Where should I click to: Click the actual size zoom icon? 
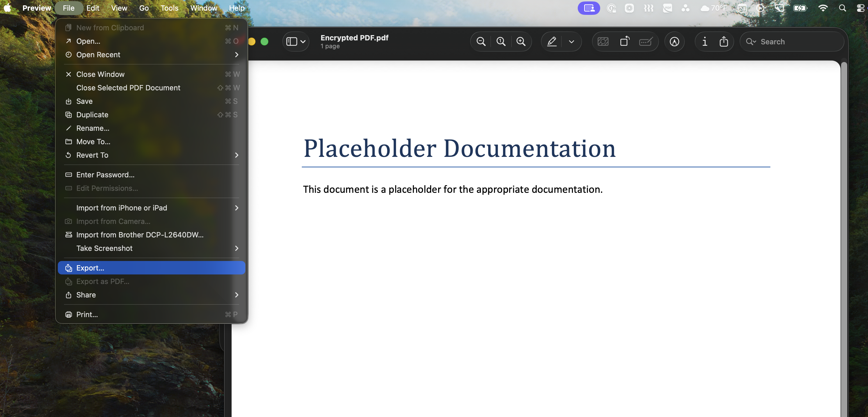[501, 42]
